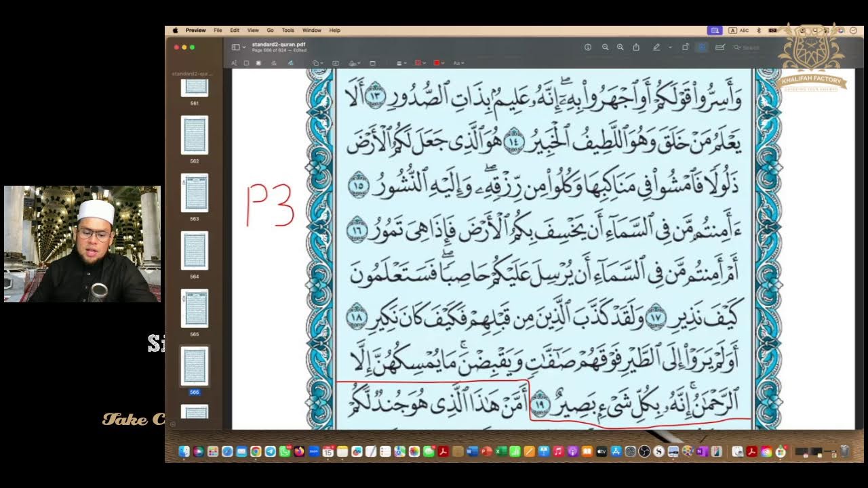The height and width of the screenshot is (488, 868).
Task: Open WhatsApp from the Dock
Action: click(x=285, y=451)
